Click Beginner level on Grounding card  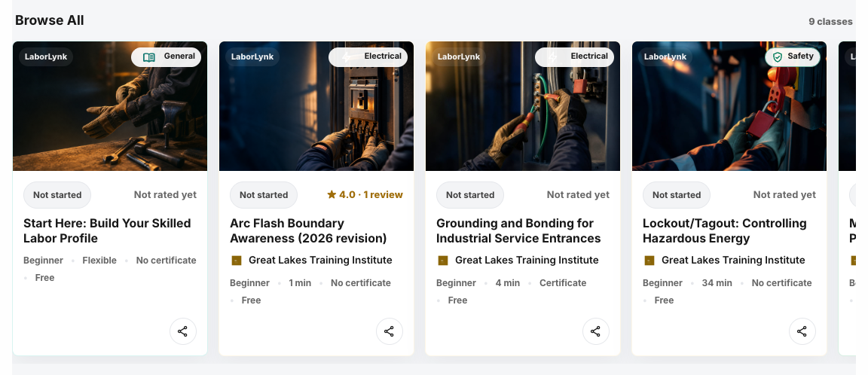(456, 283)
